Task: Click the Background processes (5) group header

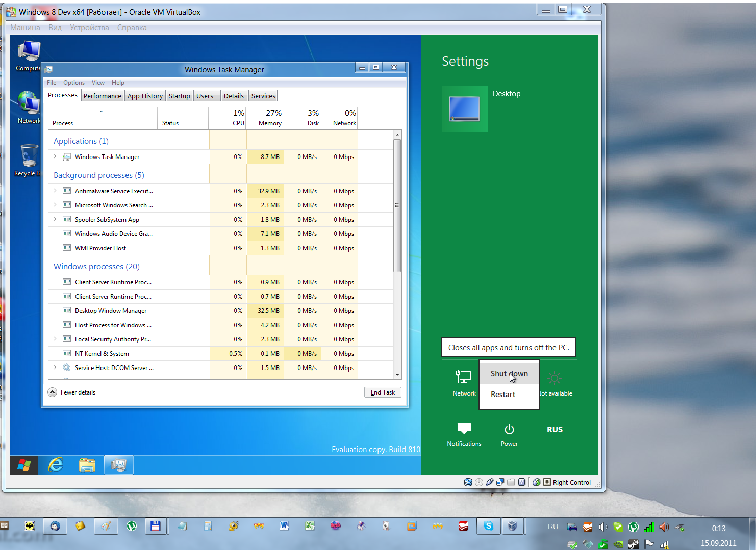Action: (x=99, y=175)
